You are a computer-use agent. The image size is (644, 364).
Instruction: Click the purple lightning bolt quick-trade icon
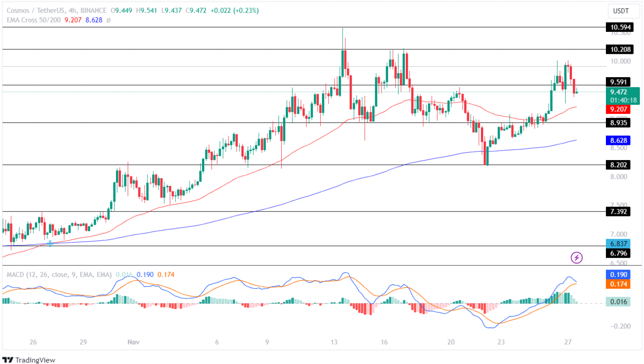[x=576, y=256]
